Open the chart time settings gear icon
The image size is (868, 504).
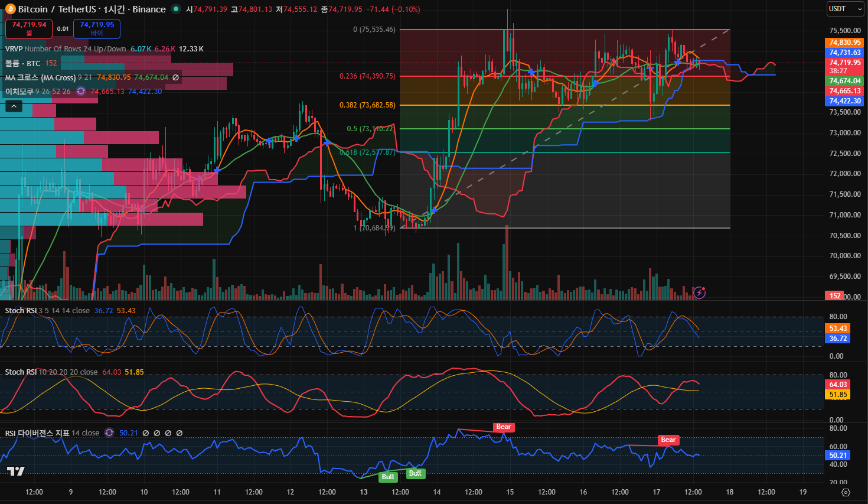point(846,492)
